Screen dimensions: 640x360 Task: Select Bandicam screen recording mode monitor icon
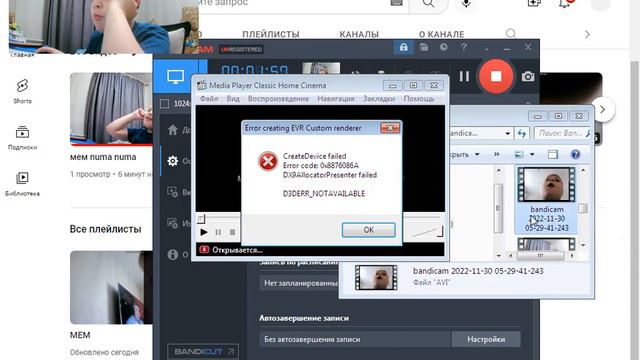click(176, 76)
